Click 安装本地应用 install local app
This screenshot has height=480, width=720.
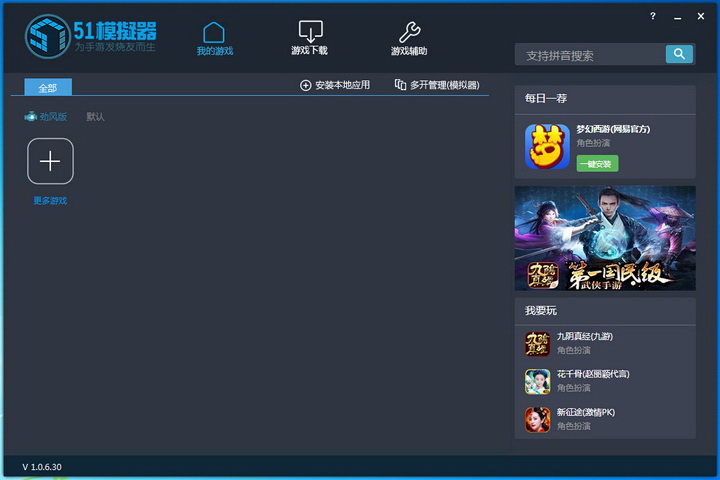(x=335, y=85)
